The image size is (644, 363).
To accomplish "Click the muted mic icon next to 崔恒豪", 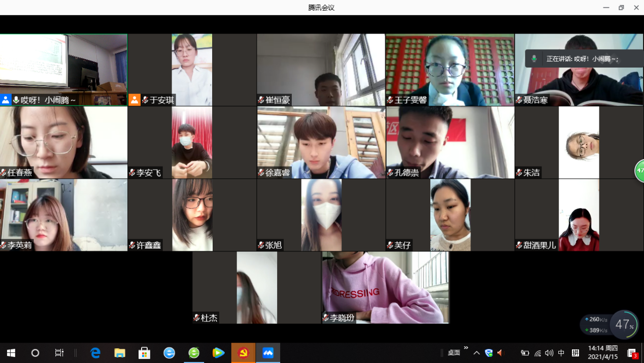I will (261, 101).
